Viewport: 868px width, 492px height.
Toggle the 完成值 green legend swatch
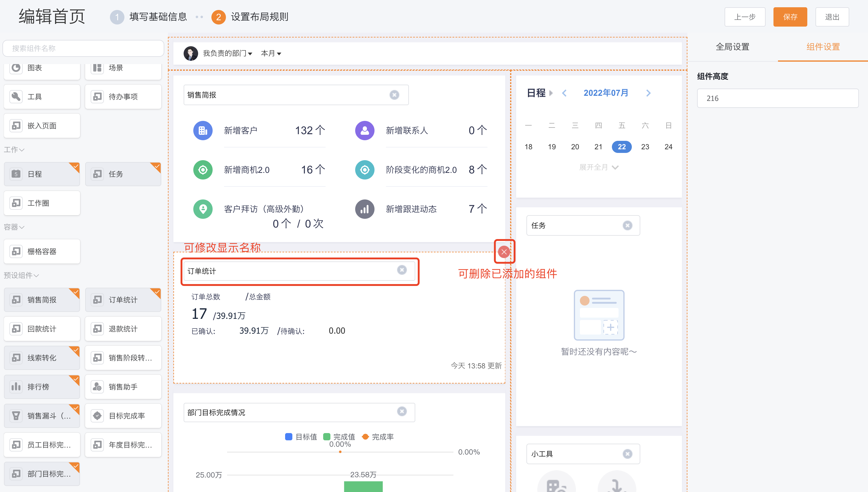(x=326, y=437)
